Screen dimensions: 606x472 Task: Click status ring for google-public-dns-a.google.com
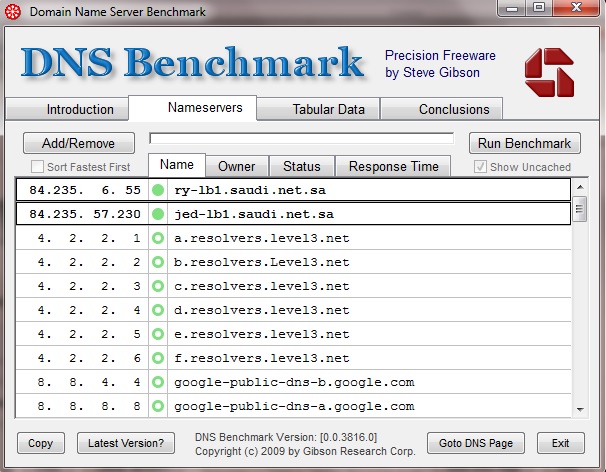pyautogui.click(x=158, y=406)
